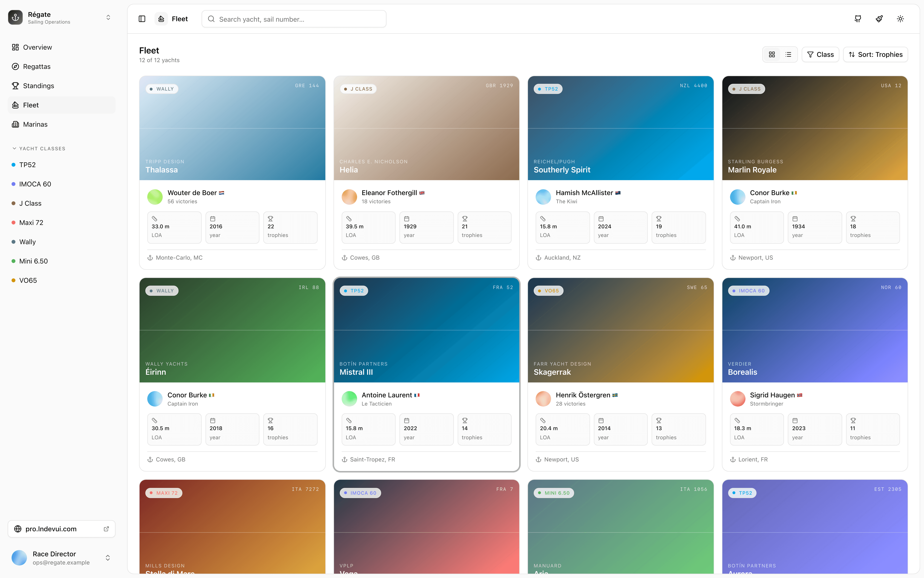Click Wouter de Boer's avatar

click(155, 197)
